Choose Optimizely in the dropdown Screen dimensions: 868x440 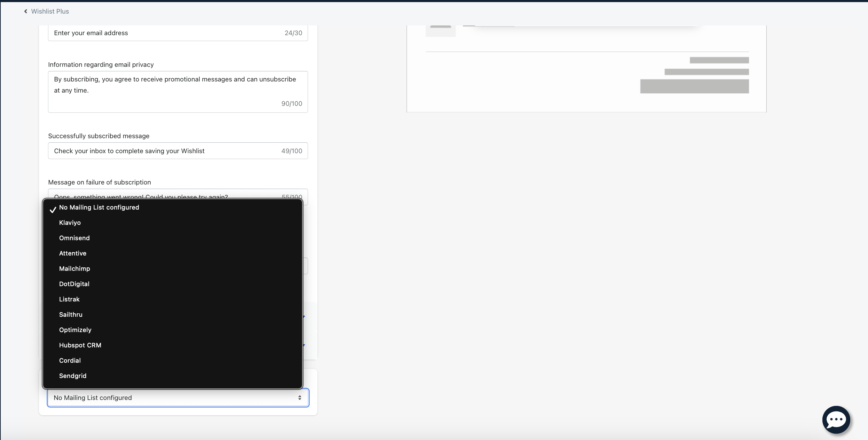click(x=75, y=330)
